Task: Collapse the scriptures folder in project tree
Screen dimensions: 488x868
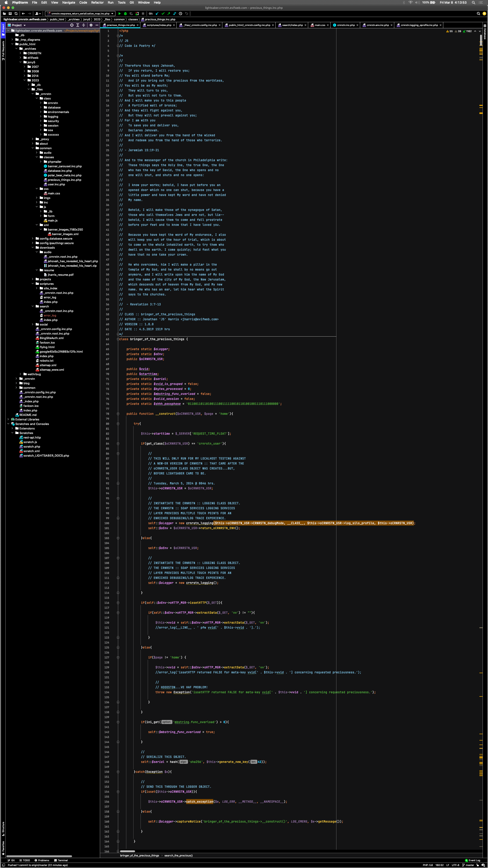Action: (33, 284)
